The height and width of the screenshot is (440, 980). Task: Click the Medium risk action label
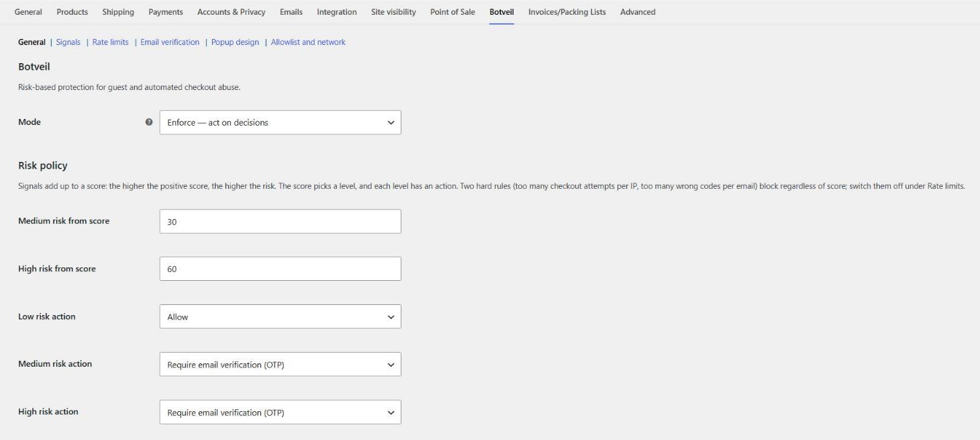click(x=55, y=364)
